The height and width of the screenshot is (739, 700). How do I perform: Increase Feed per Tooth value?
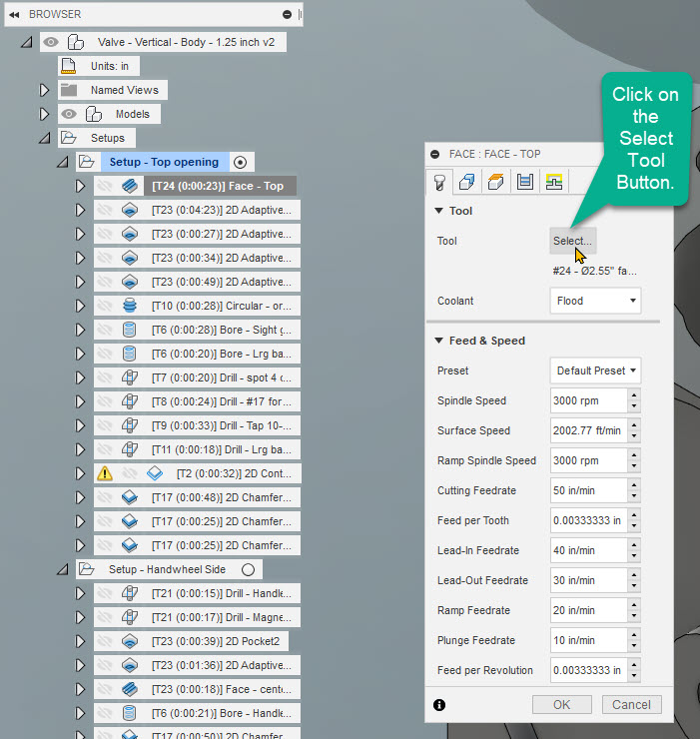(634, 514)
